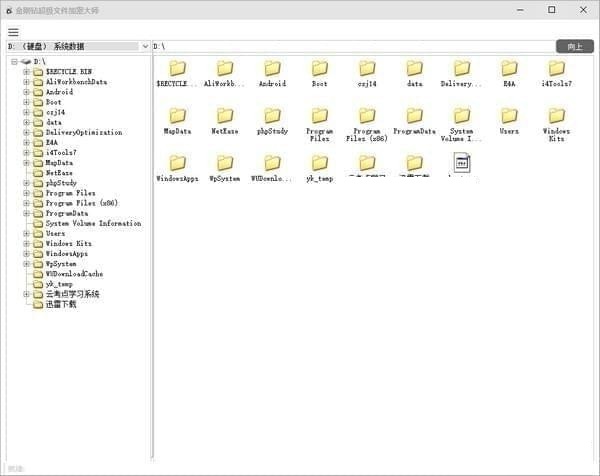Click the i4Tools7 folder icon in file pane
Screen dimensions: 600x476
click(556, 69)
